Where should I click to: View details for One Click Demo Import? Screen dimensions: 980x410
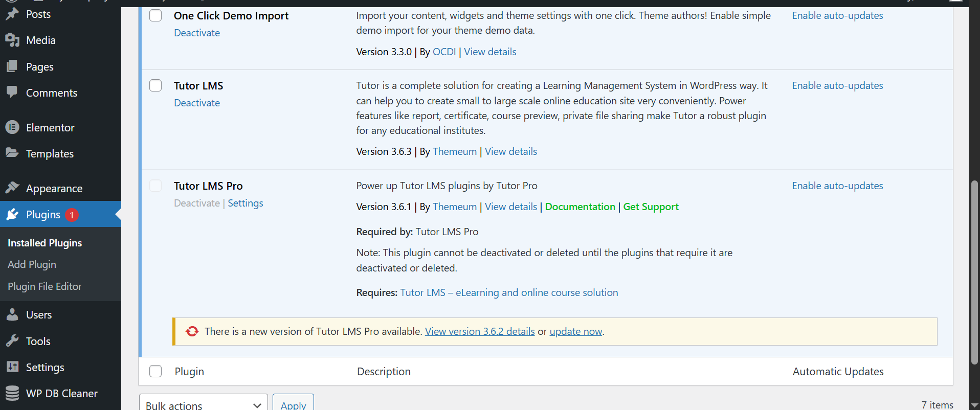click(490, 52)
